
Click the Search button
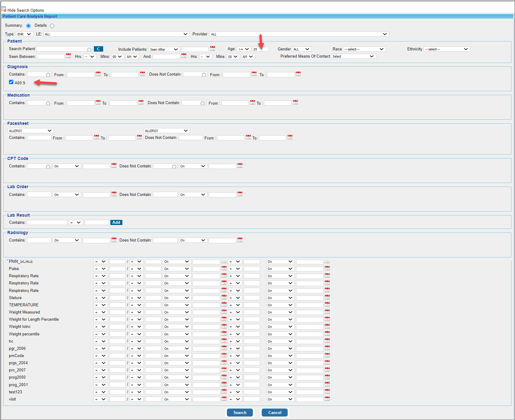240,412
